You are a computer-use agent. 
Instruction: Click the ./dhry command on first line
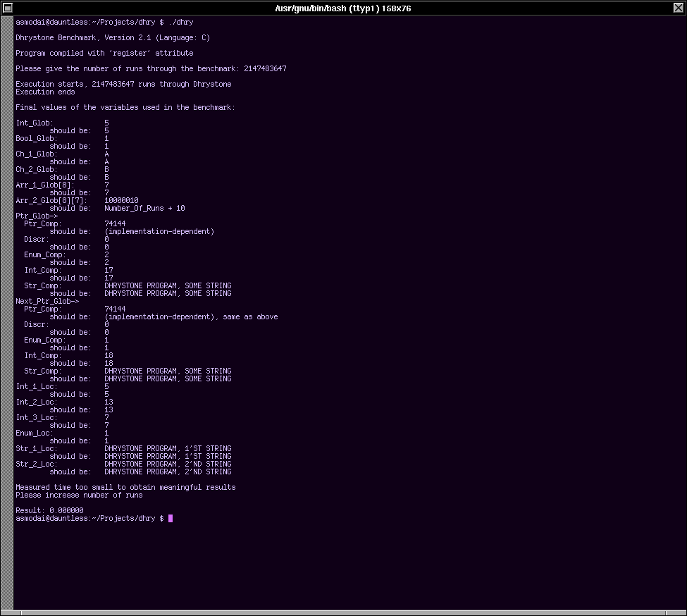180,23
